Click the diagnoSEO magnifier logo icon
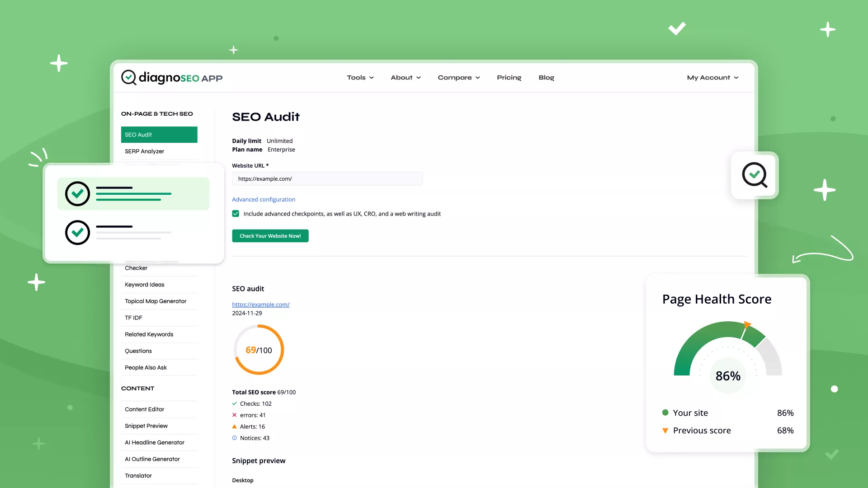 (x=129, y=77)
